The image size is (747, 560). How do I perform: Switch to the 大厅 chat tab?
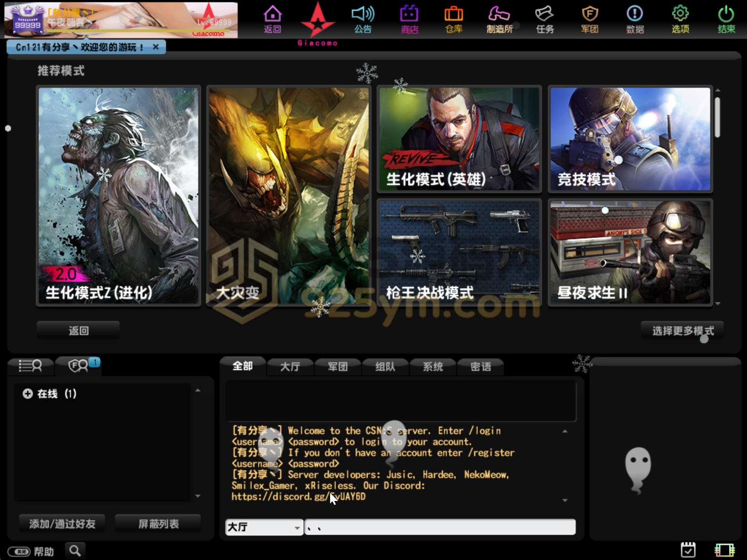pos(290,366)
